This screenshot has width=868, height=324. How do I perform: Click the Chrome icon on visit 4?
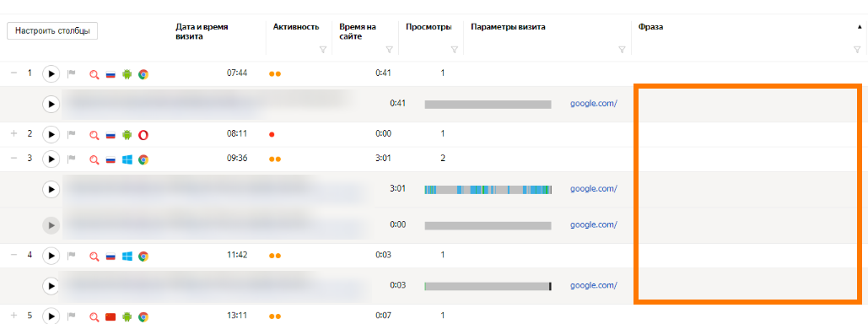coord(143,256)
